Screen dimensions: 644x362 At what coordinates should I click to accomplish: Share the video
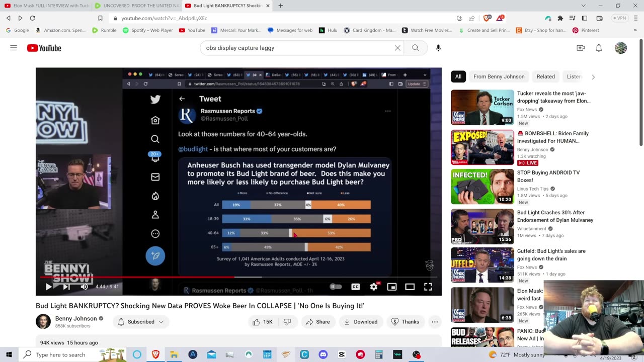317,322
